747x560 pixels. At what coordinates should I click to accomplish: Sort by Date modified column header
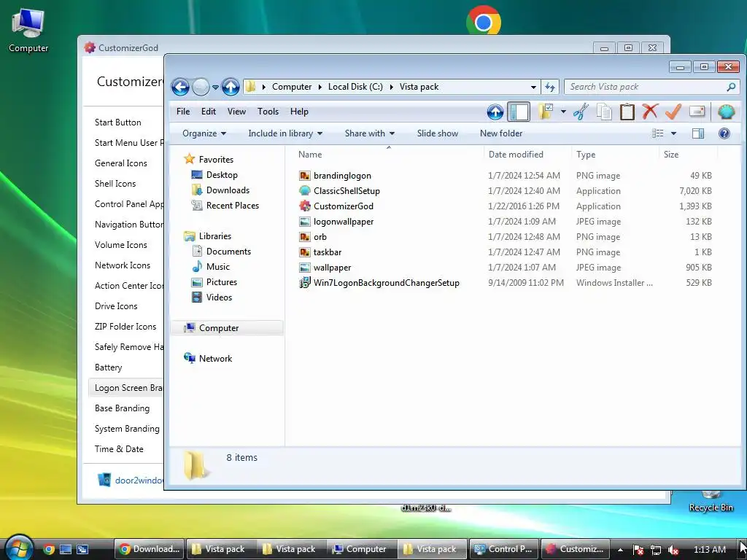click(527, 155)
